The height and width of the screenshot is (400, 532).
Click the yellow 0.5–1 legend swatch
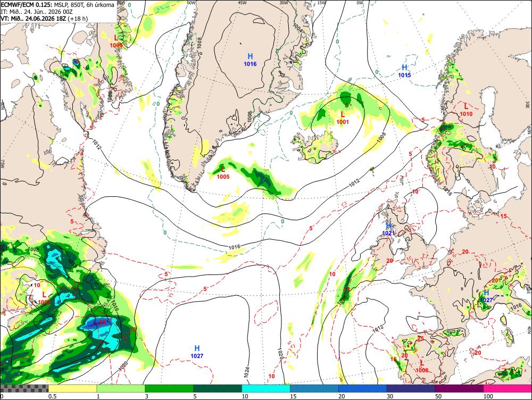click(x=72, y=388)
